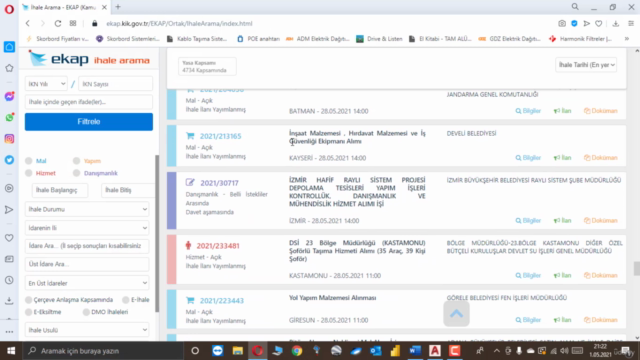Click the İKN Sayısı input field
Image resolution: width=640 pixels, height=360 pixels.
point(116,84)
